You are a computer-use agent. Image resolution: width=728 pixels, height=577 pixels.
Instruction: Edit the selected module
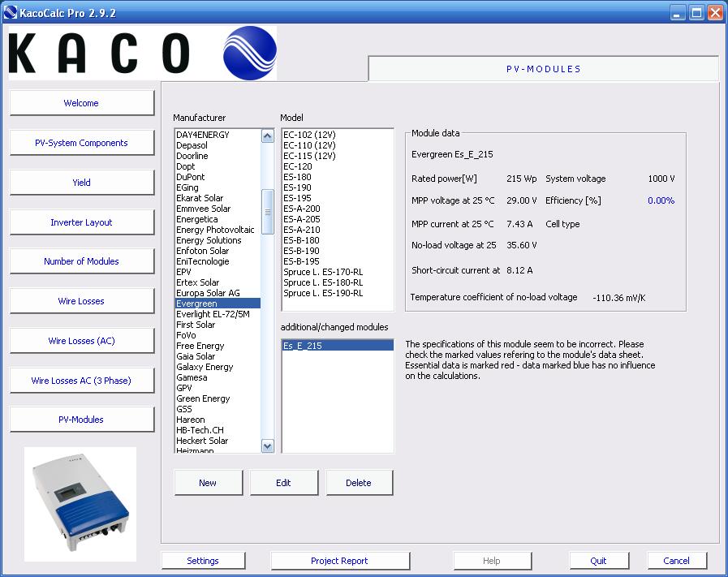coord(284,483)
